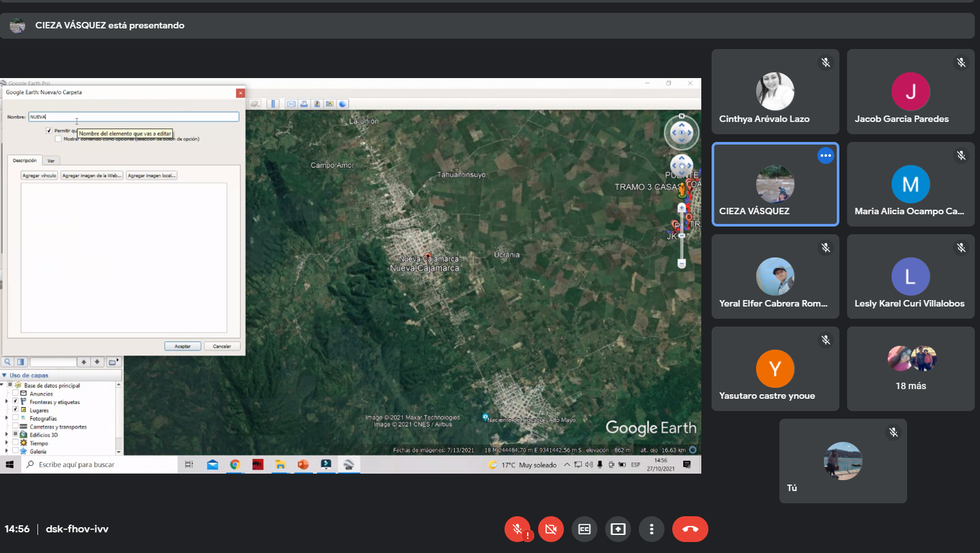The width and height of the screenshot is (980, 553).
Task: Open PowerPoint from the taskbar
Action: [303, 465]
